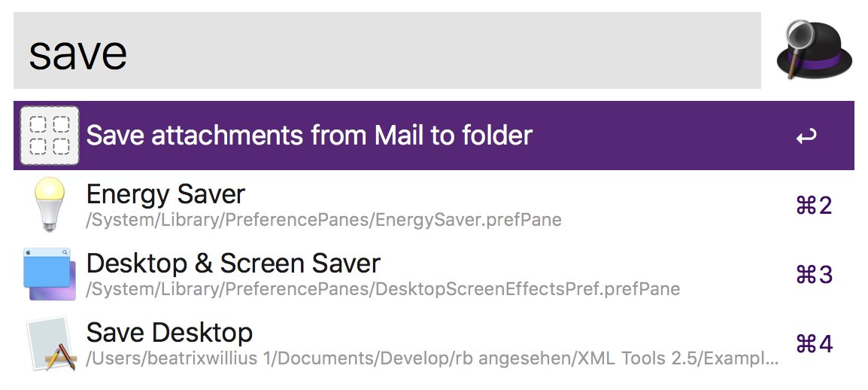This screenshot has height=390, width=868.
Task: Select the "Desktop & Screen Saver" result
Action: point(233,264)
